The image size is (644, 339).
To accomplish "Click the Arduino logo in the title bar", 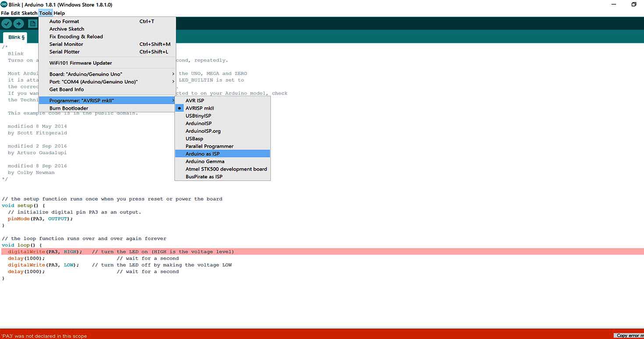I will point(4,4).
